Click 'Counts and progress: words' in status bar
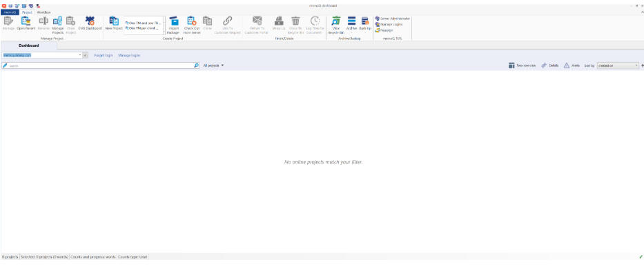The height and width of the screenshot is (266, 644). 92,256
